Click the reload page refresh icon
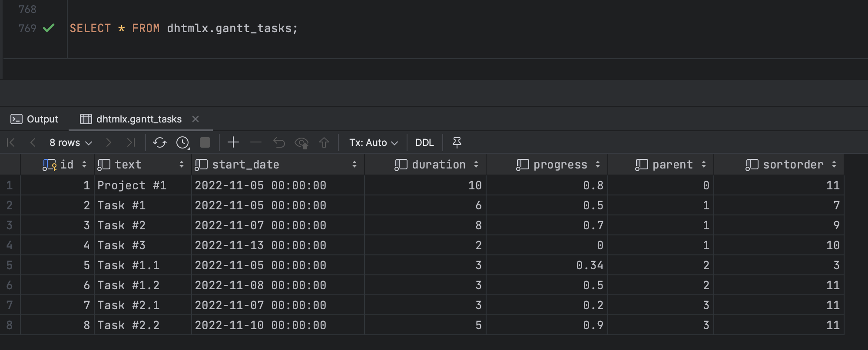 (159, 142)
